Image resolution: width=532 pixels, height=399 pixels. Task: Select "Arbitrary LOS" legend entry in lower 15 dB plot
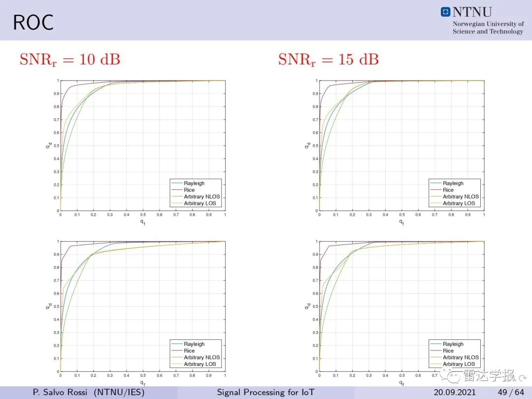tap(459, 364)
